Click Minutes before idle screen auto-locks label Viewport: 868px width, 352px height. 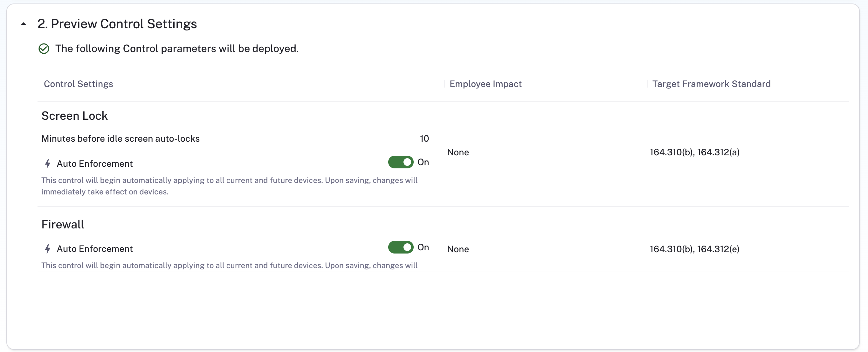120,139
